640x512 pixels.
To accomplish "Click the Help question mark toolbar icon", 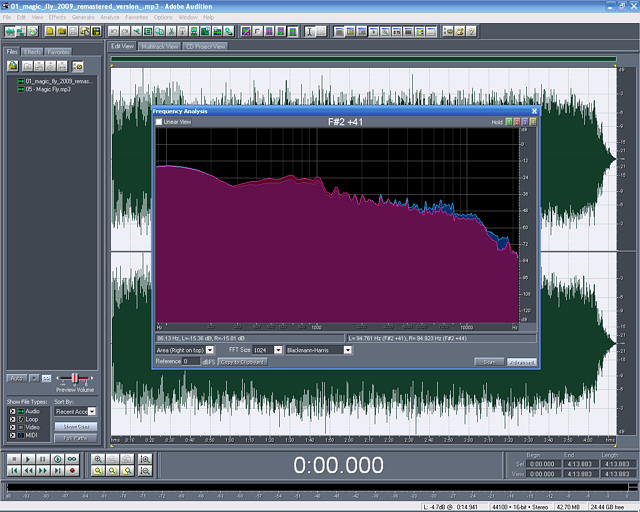I will [471, 31].
